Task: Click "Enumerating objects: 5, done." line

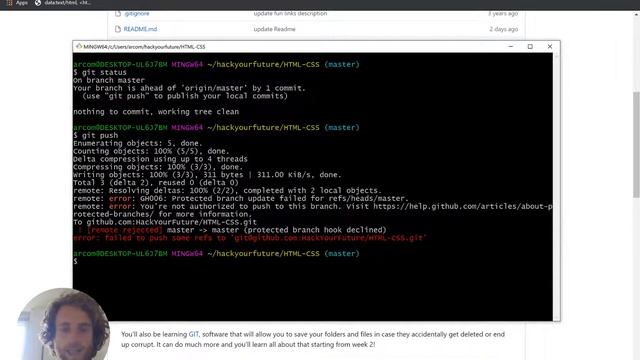Action: coord(138,143)
